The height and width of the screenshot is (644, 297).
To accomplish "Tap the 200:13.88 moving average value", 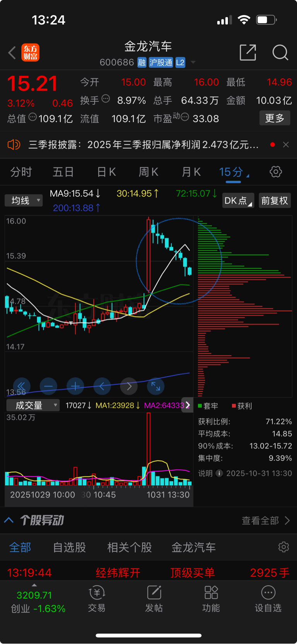I will pos(77,208).
